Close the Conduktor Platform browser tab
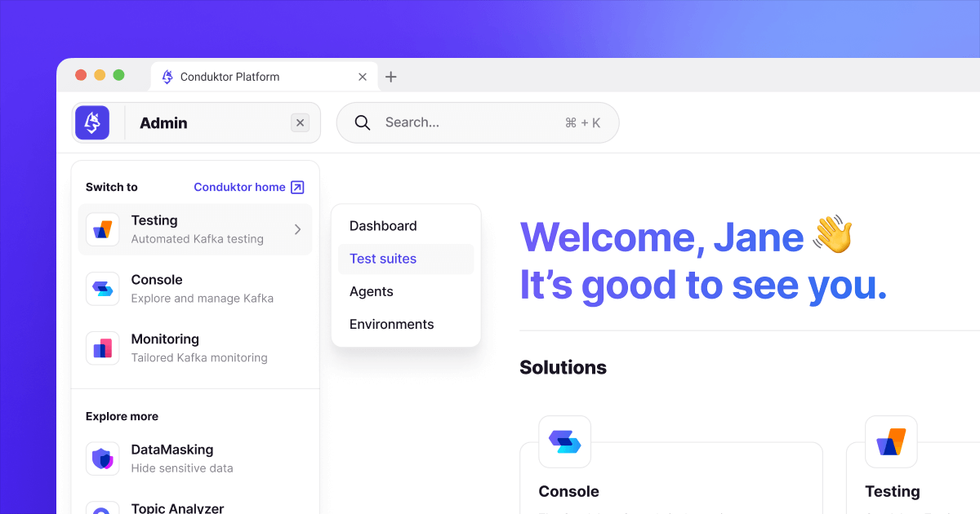Viewport: 980px width, 514px height. click(x=363, y=77)
